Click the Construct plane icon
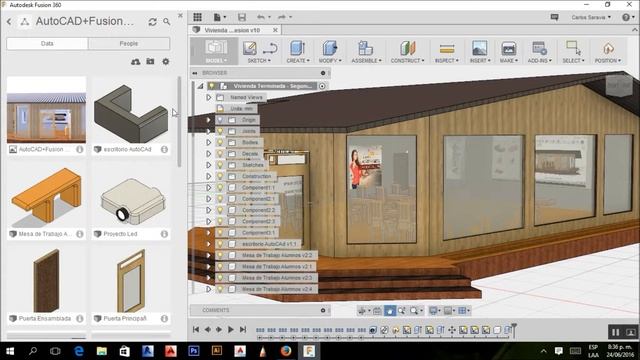 [407, 48]
